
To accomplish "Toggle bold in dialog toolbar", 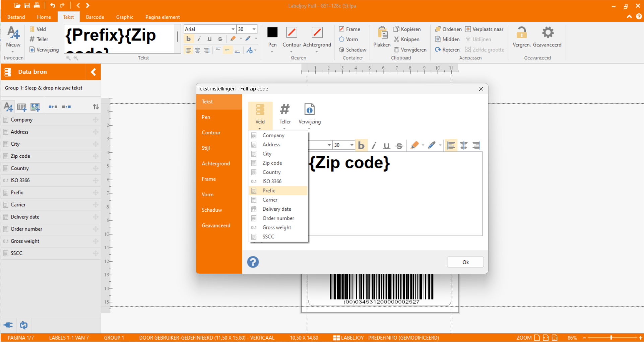I will click(x=361, y=145).
